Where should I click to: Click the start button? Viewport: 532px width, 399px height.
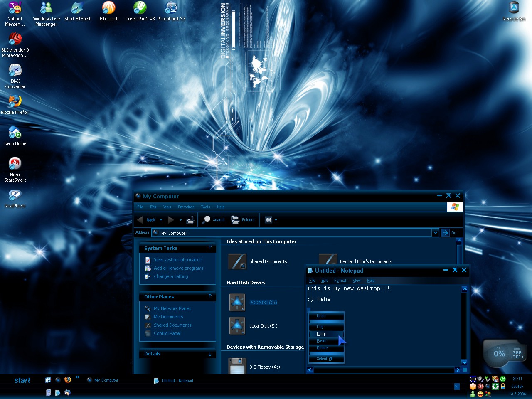[22, 380]
